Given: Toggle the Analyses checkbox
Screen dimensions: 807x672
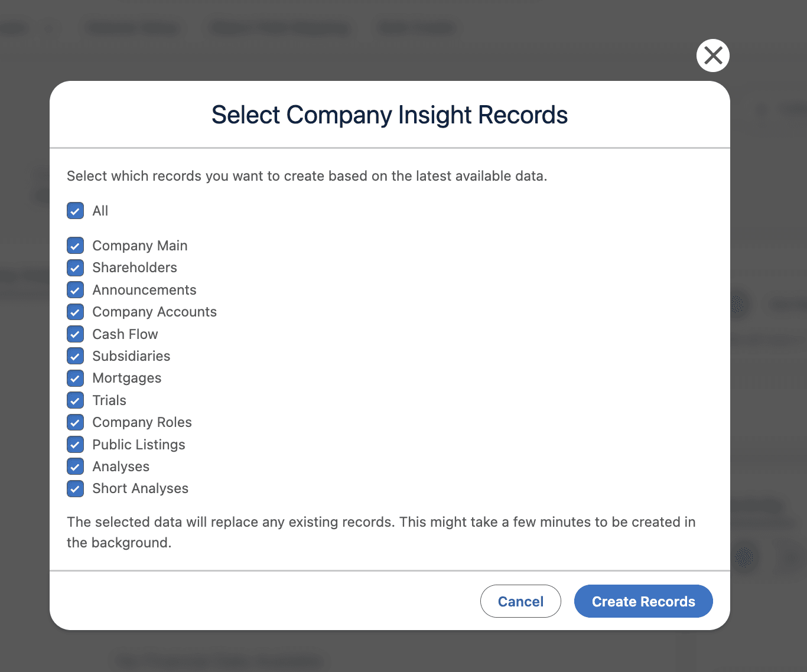Looking at the screenshot, I should click(75, 467).
